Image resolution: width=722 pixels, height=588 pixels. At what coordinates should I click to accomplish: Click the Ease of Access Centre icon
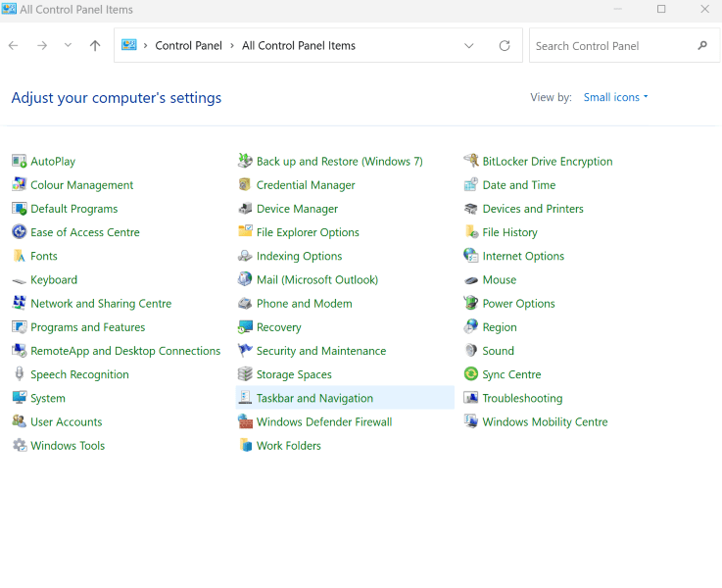click(x=19, y=232)
